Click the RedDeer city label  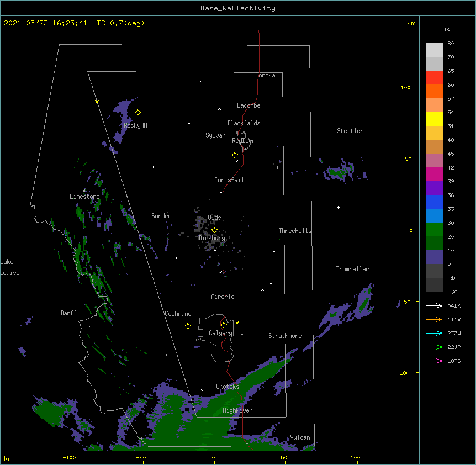(244, 141)
